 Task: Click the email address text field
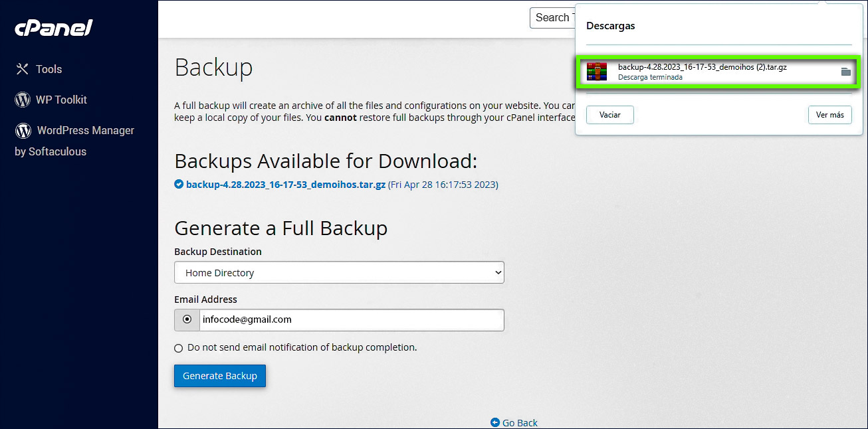pos(351,319)
